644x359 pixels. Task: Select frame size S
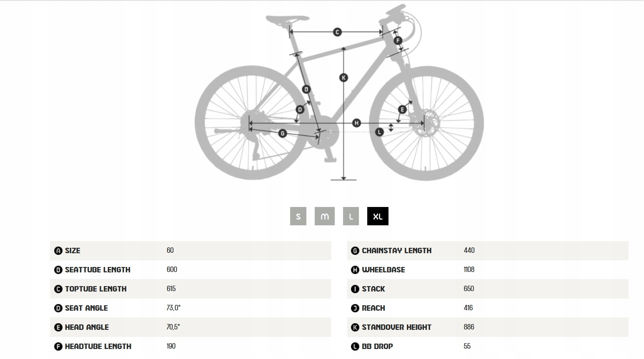[x=298, y=216]
